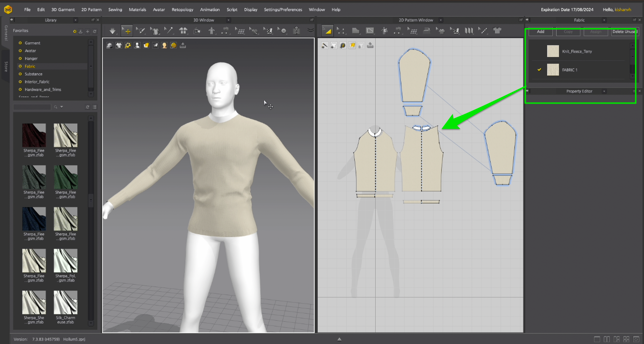Click the refresh button beside Favorites
Screen dimensions: 644x344
[x=95, y=31]
